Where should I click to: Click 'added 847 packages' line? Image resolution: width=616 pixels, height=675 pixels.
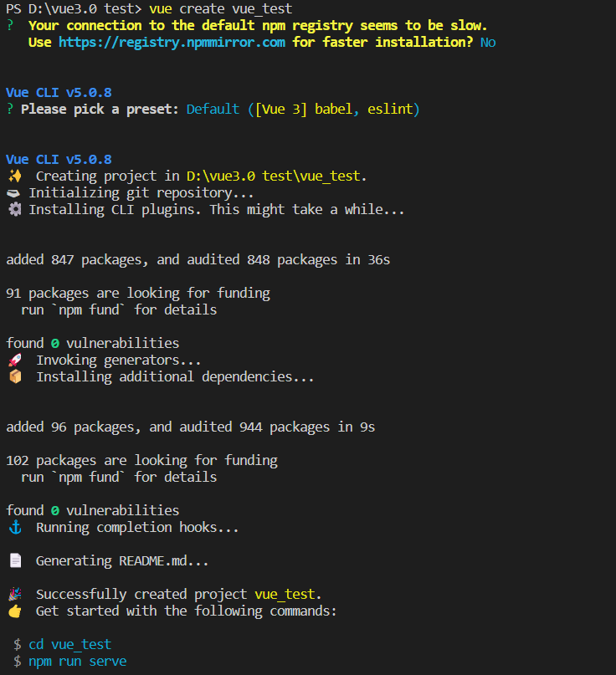pos(198,259)
